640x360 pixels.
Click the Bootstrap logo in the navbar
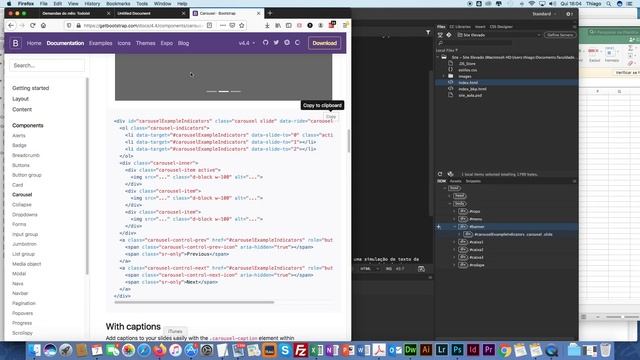click(x=16, y=43)
